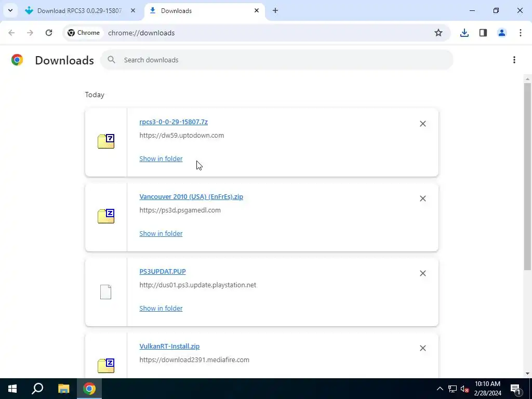Click the muted volume tray icon

465,389
